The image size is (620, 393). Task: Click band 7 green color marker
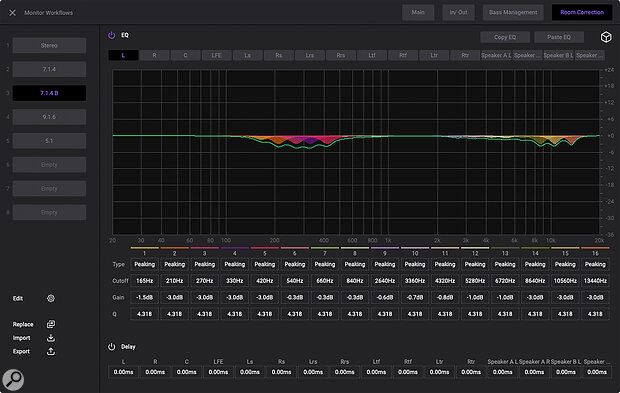pos(325,248)
